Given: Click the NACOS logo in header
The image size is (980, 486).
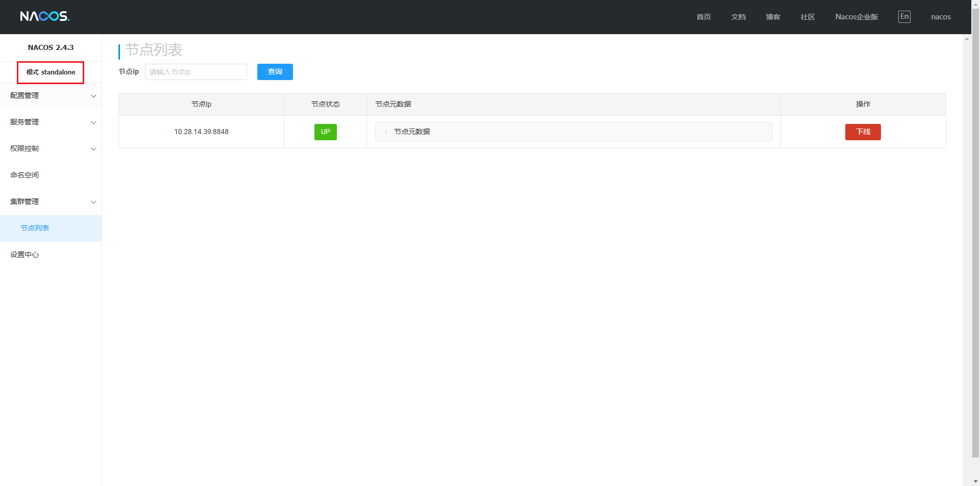Looking at the screenshot, I should [x=44, y=16].
